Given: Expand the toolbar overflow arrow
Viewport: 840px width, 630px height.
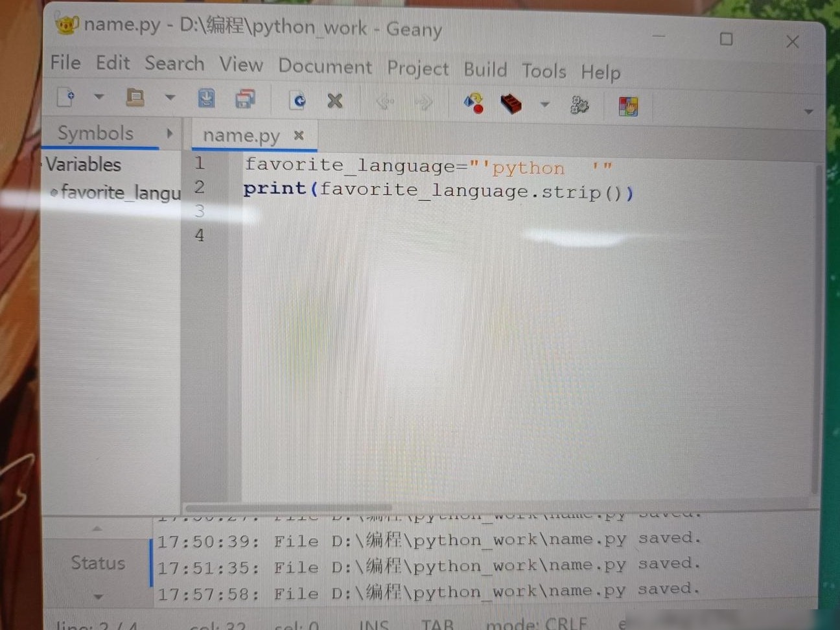Looking at the screenshot, I should (808, 111).
